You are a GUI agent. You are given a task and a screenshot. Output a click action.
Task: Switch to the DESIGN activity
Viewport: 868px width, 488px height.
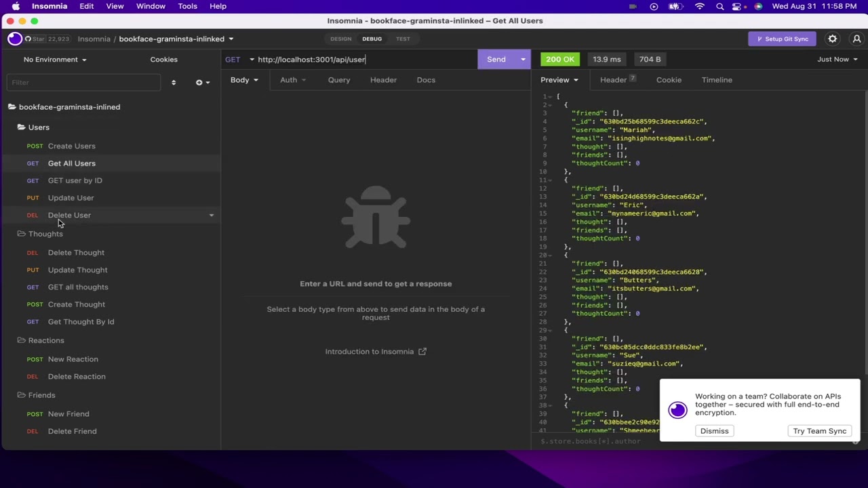[341, 39]
